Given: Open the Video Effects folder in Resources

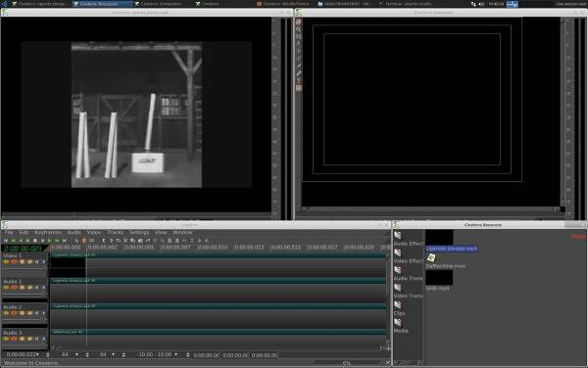Looking at the screenshot, I should [x=398, y=253].
